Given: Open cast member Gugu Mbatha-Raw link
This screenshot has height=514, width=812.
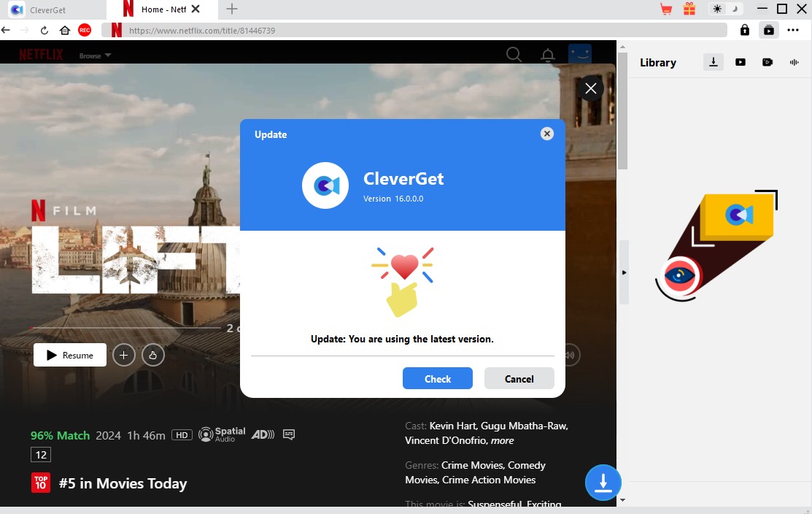Looking at the screenshot, I should (524, 426).
